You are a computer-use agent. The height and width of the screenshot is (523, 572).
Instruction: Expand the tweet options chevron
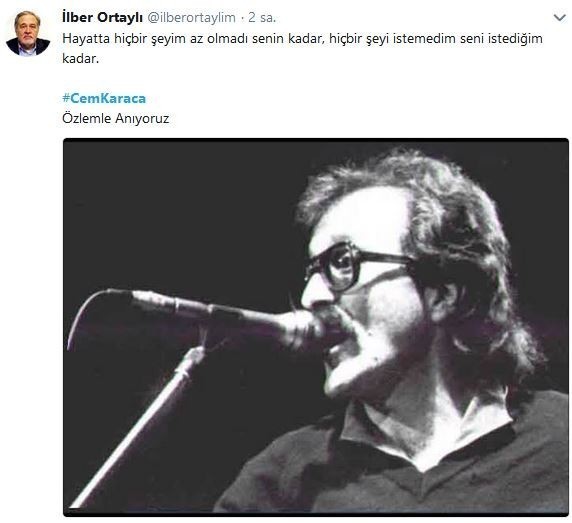(x=560, y=18)
